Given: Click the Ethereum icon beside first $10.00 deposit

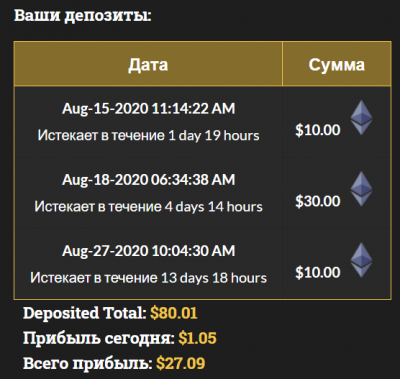Looking at the screenshot, I should coord(361,118).
